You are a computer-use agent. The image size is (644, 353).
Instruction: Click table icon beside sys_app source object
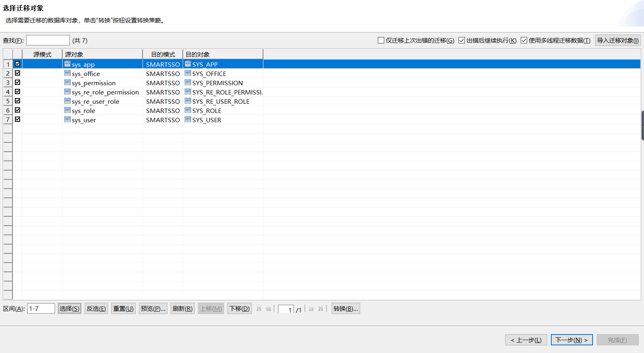point(67,64)
